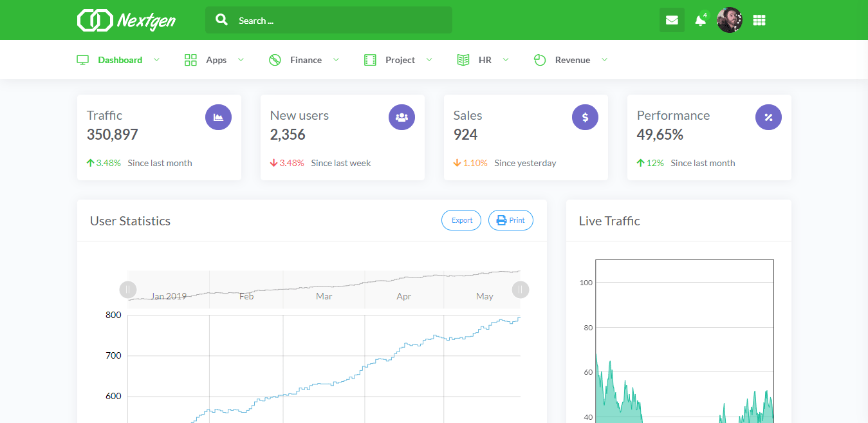Expand the Finance dropdown
This screenshot has height=423, width=868.
click(336, 59)
